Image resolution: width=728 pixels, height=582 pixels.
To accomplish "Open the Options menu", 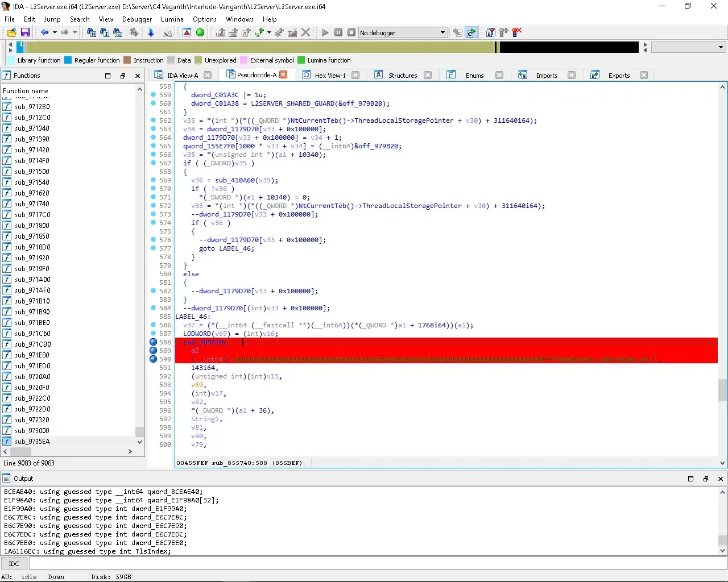I will coord(205,19).
